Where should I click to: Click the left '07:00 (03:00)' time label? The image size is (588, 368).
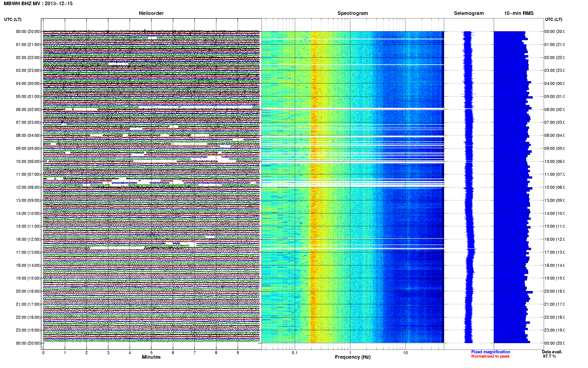point(28,122)
